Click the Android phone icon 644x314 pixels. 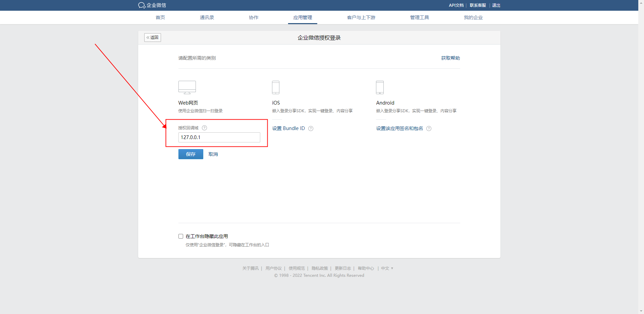380,87
